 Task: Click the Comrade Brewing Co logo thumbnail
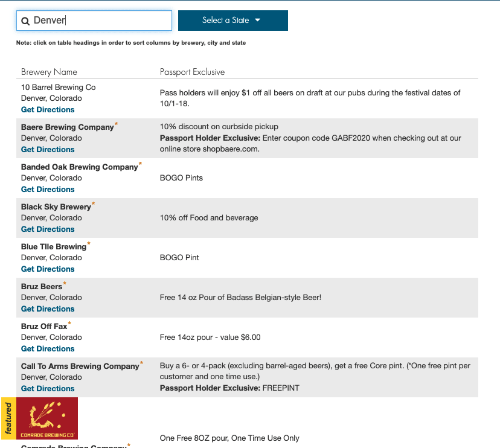click(x=47, y=418)
